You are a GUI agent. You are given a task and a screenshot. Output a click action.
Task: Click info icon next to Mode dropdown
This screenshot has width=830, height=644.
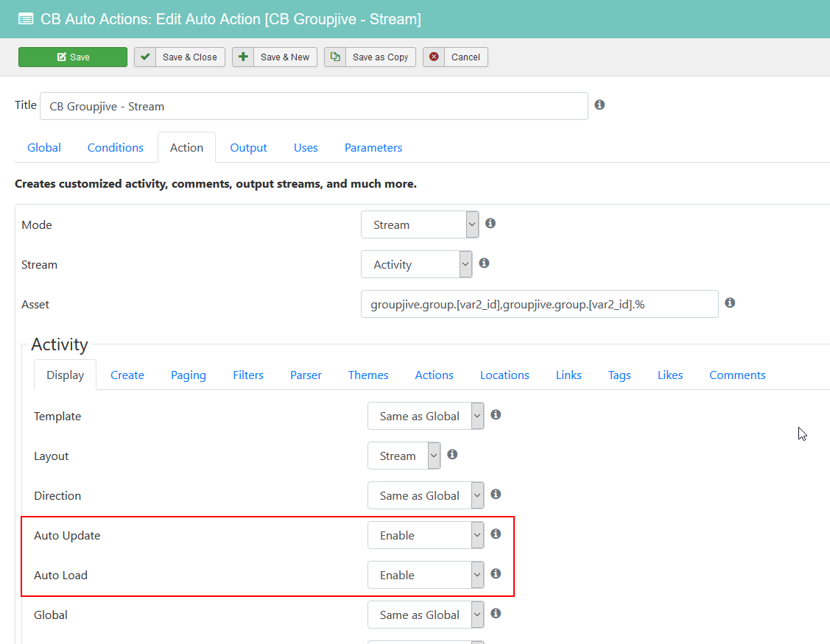490,223
